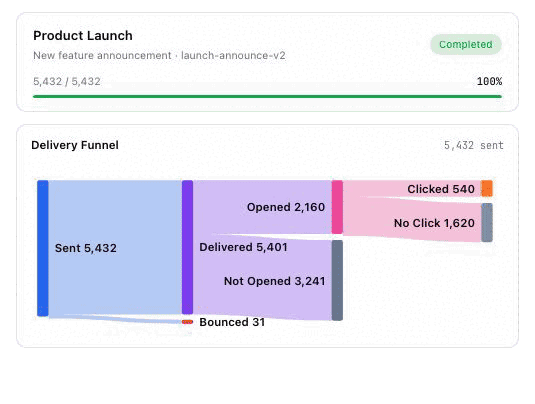
Task: Select the Product Launch title
Action: coord(83,35)
